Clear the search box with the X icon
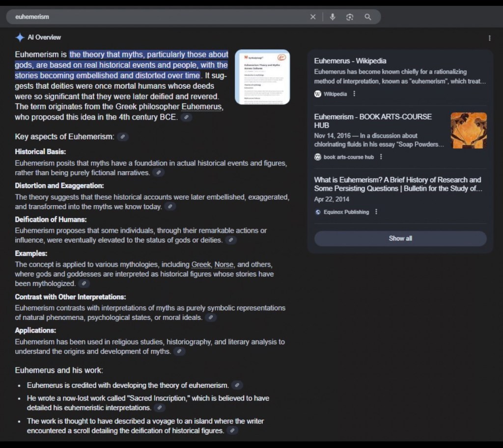This screenshot has width=503, height=448. (313, 17)
